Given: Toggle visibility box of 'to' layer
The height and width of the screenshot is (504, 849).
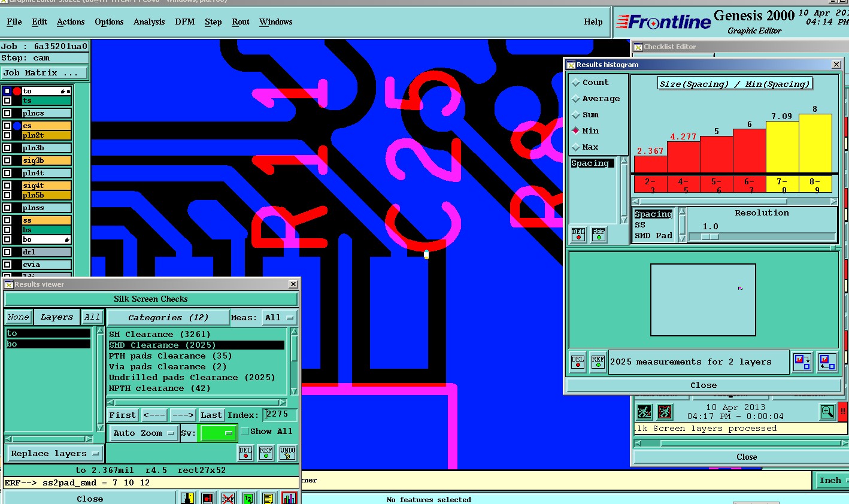Looking at the screenshot, I should point(7,91).
